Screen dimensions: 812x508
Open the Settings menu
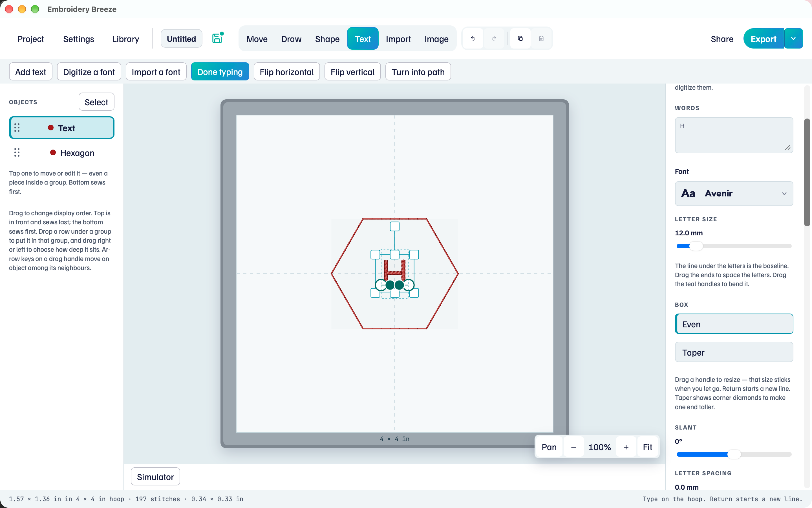(x=78, y=39)
